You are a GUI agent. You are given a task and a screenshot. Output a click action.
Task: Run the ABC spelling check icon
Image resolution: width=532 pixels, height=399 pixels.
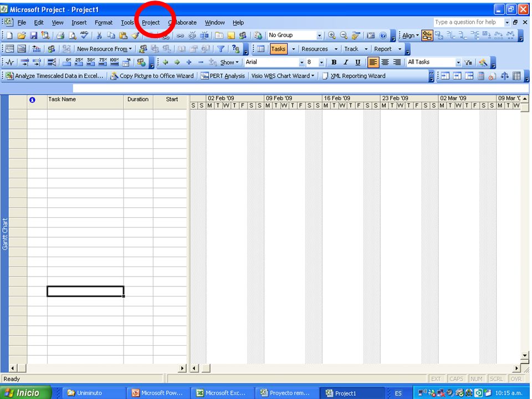click(84, 35)
